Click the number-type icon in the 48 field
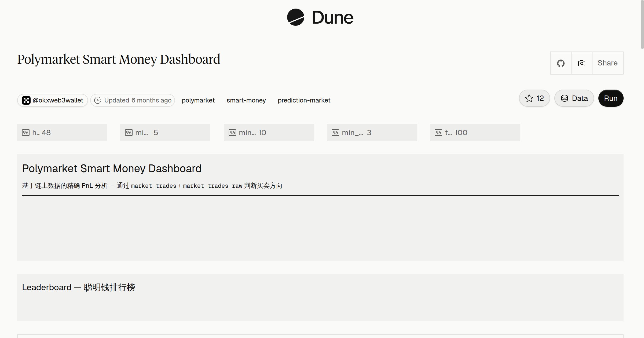Screen dimensions: 644x338 tap(26, 133)
